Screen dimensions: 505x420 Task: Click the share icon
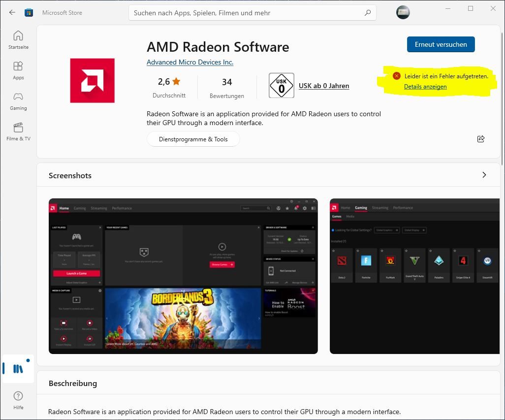[480, 139]
